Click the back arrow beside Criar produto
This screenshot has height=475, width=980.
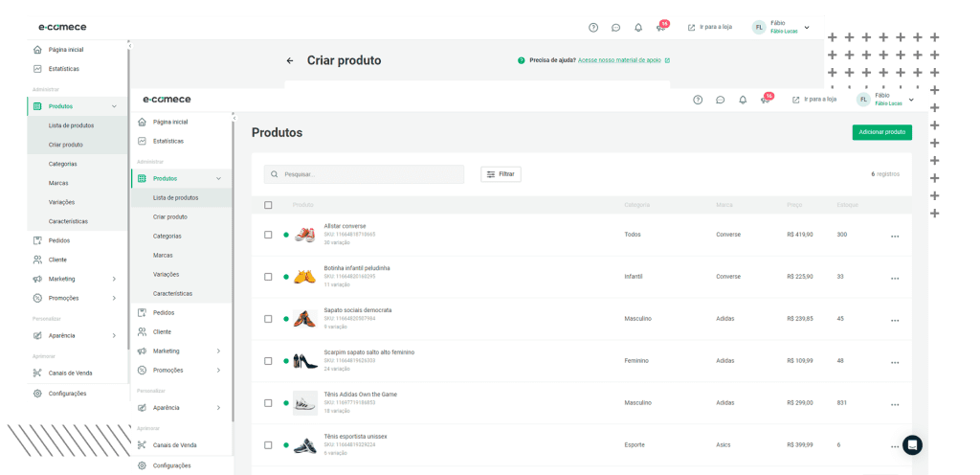point(290,60)
